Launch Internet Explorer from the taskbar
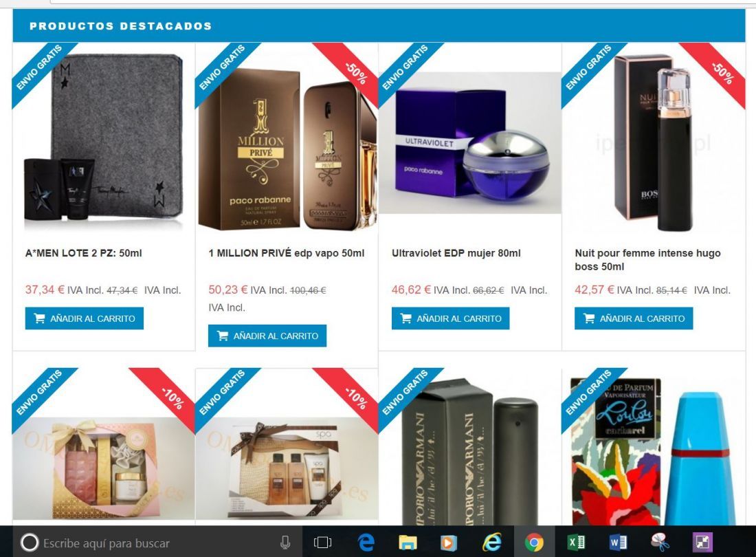The height and width of the screenshot is (557, 756). [x=492, y=543]
